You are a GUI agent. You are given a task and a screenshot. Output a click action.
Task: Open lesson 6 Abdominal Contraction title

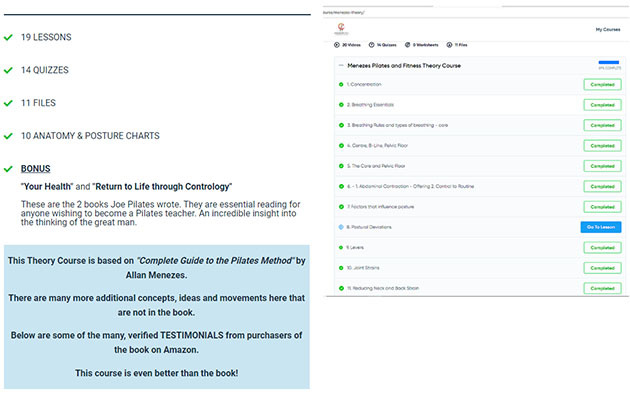tap(410, 186)
